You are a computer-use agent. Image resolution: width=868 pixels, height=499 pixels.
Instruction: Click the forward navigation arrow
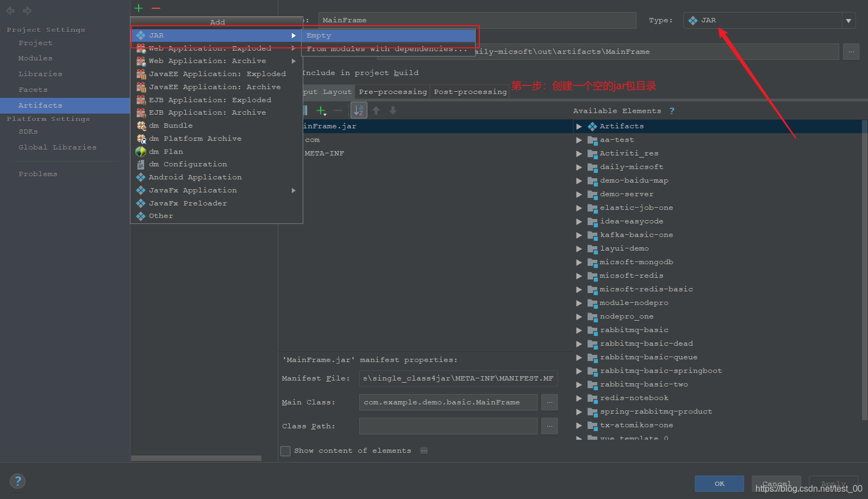point(27,10)
